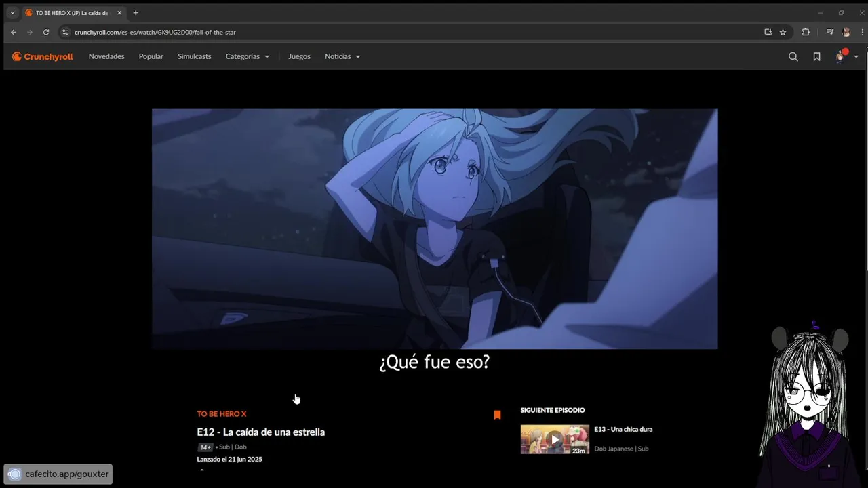The height and width of the screenshot is (488, 868).
Task: Go forward in browser history
Action: click(30, 32)
